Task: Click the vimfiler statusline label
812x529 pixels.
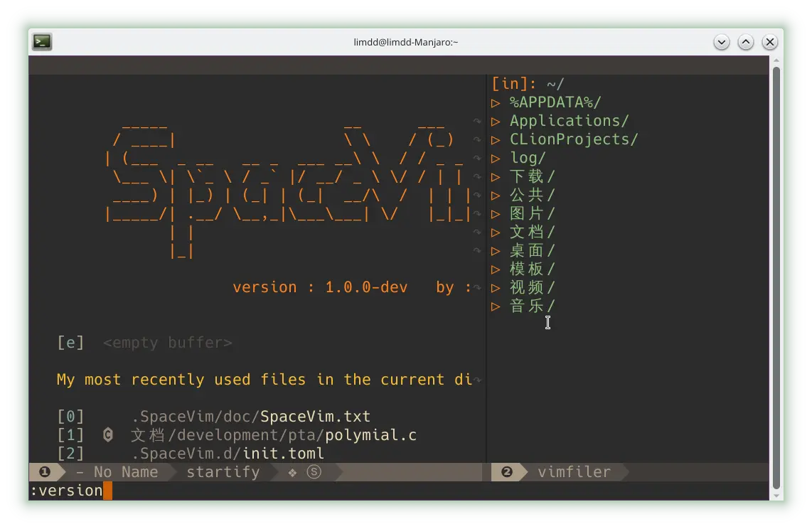Action: [x=574, y=472]
